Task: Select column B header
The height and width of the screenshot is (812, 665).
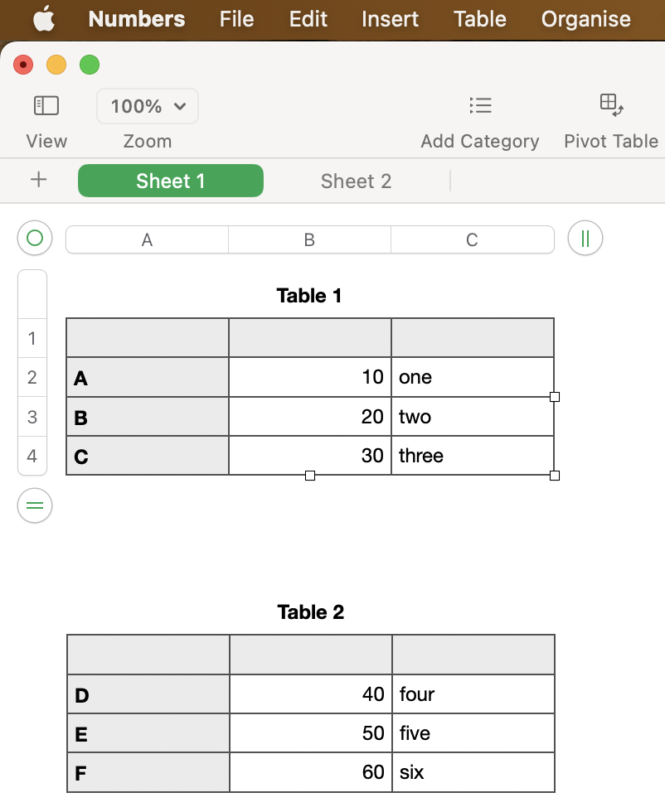Action: point(309,240)
